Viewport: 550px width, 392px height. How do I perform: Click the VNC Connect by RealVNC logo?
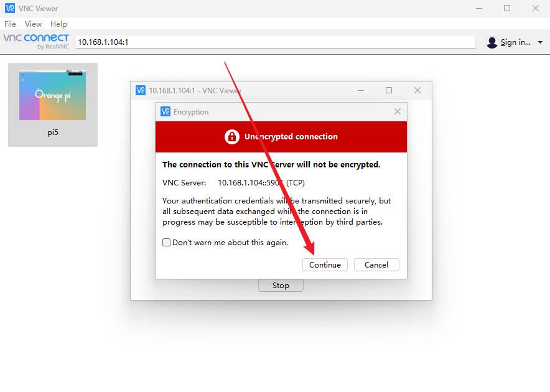(36, 42)
